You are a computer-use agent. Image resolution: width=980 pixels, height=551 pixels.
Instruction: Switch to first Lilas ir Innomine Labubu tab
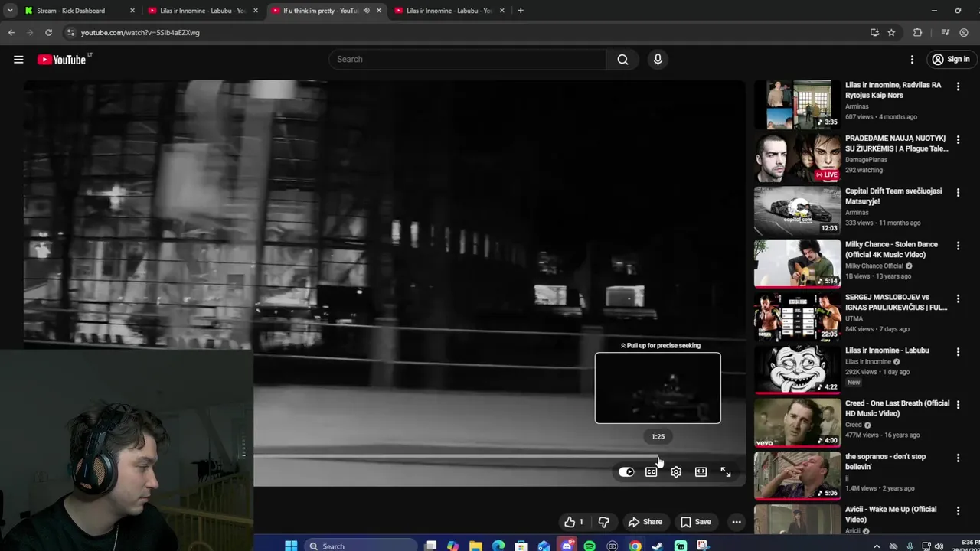[203, 11]
